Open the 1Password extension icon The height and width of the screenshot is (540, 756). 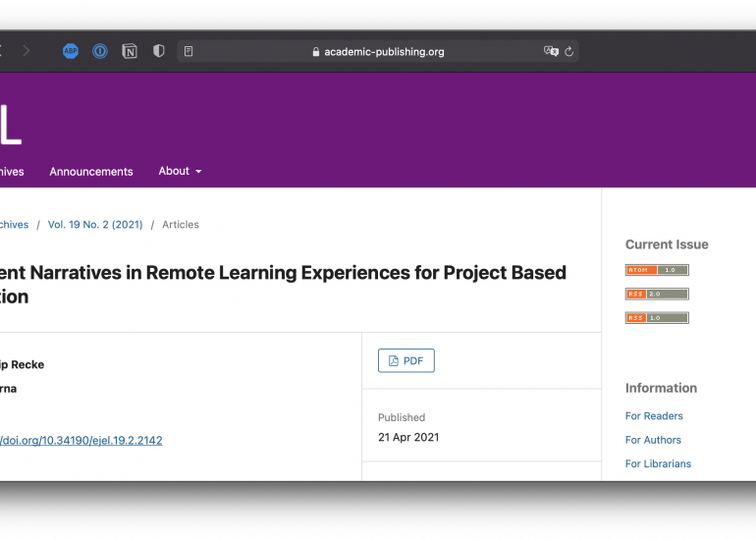pos(100,51)
